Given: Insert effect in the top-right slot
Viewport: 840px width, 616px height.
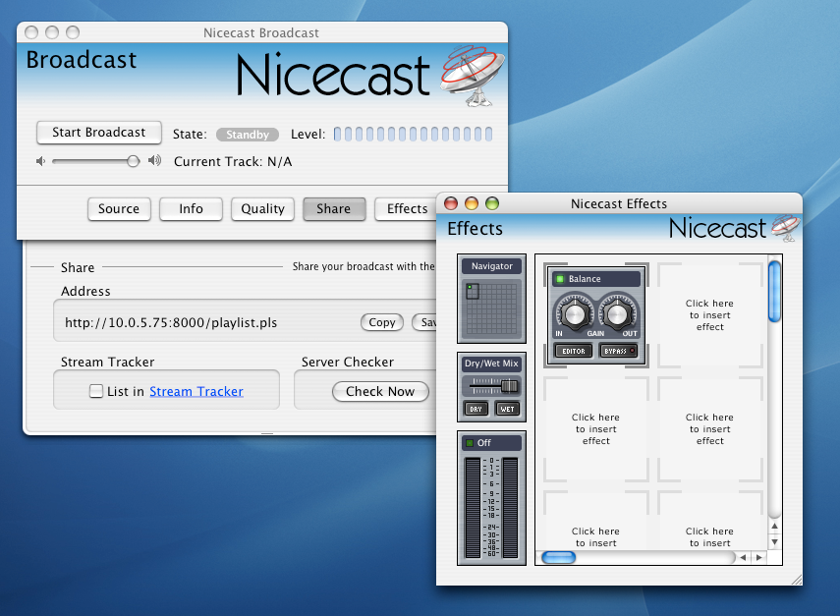Looking at the screenshot, I should [709, 315].
